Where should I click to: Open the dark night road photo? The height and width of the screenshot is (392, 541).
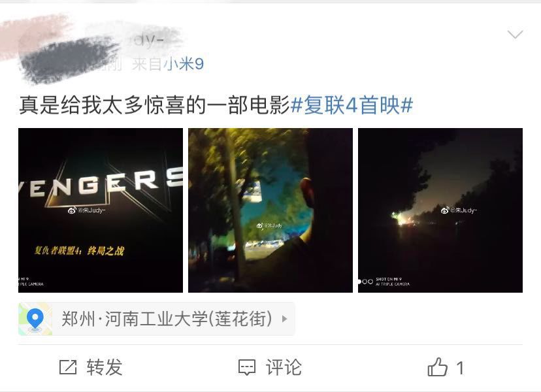click(440, 210)
